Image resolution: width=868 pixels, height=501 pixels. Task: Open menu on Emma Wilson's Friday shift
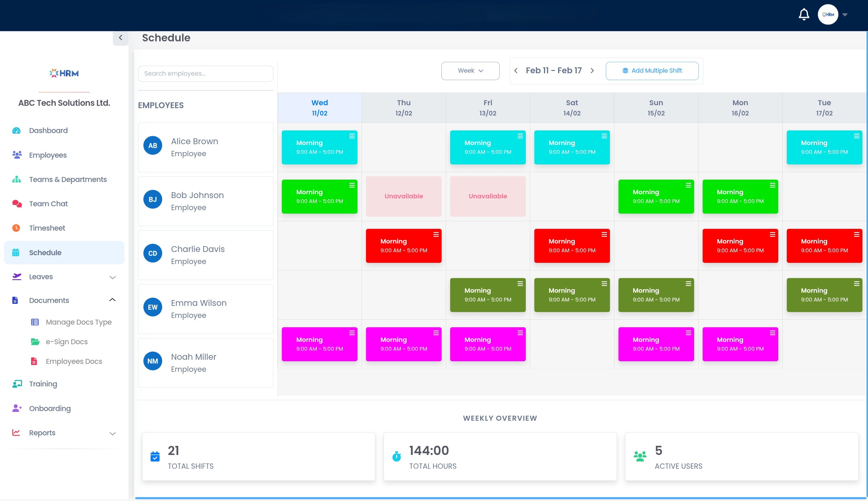click(x=520, y=284)
